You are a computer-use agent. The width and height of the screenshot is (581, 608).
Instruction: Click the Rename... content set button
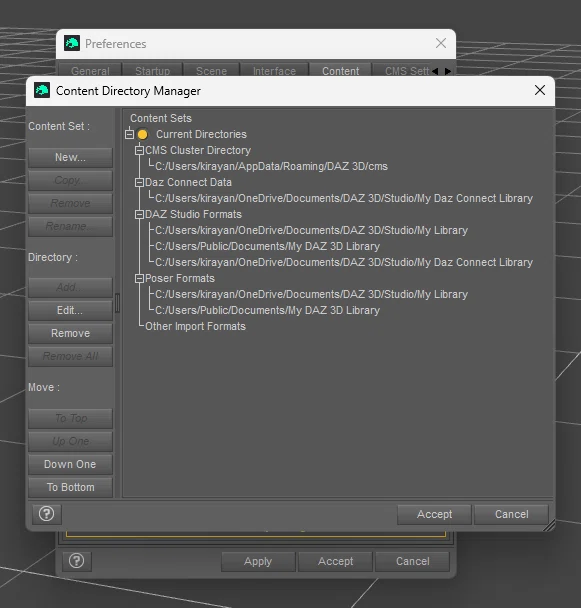coord(70,226)
